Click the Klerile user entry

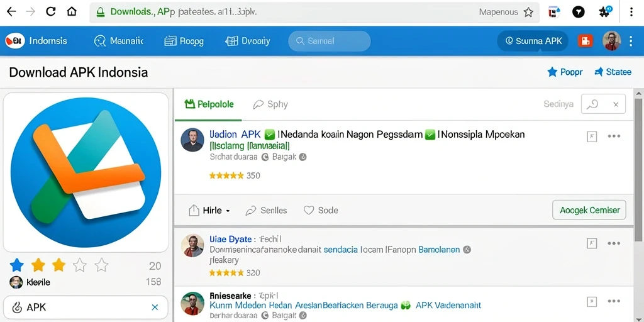tap(30, 282)
